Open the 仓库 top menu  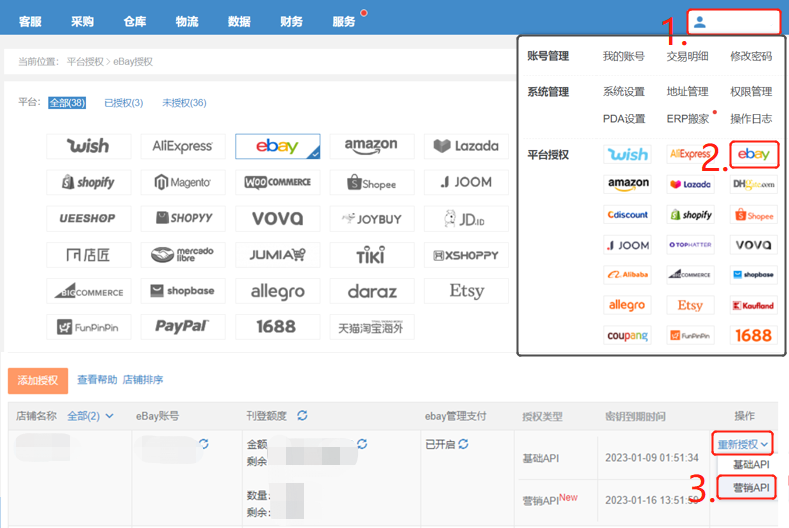[x=135, y=22]
